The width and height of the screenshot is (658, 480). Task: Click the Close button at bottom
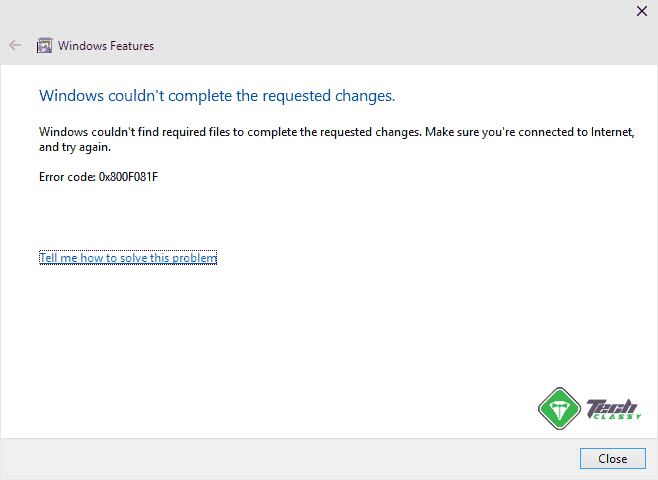(x=613, y=459)
